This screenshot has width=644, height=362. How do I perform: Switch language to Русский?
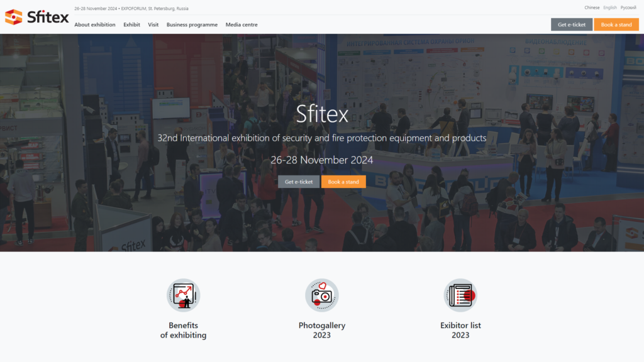pos(628,8)
